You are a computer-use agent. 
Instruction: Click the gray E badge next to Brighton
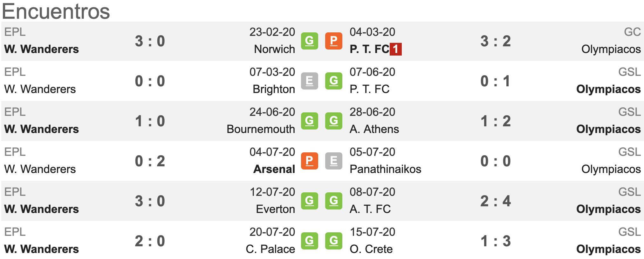309,81
